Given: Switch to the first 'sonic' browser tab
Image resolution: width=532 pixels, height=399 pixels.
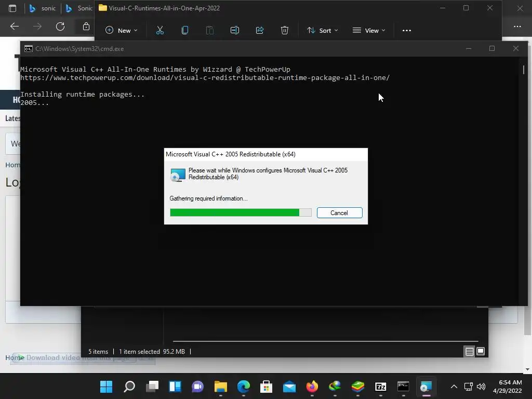Looking at the screenshot, I should point(43,8).
